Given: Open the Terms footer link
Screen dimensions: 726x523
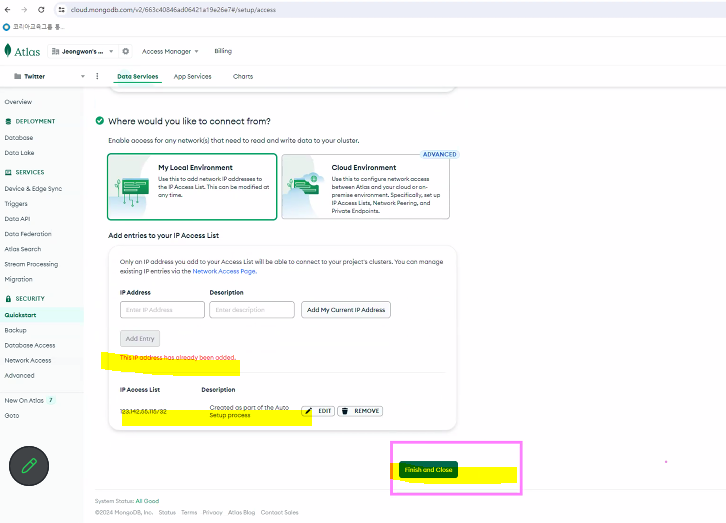Looking at the screenshot, I should 189,513.
